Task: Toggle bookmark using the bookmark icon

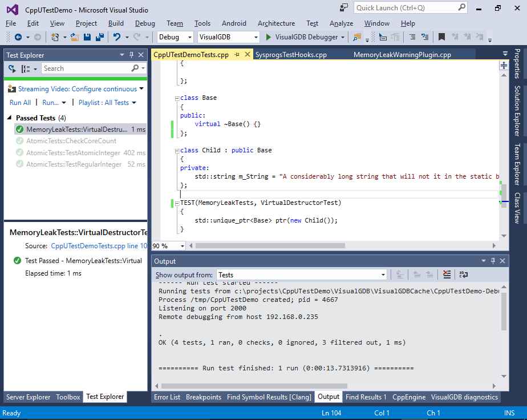Action: click(x=441, y=37)
